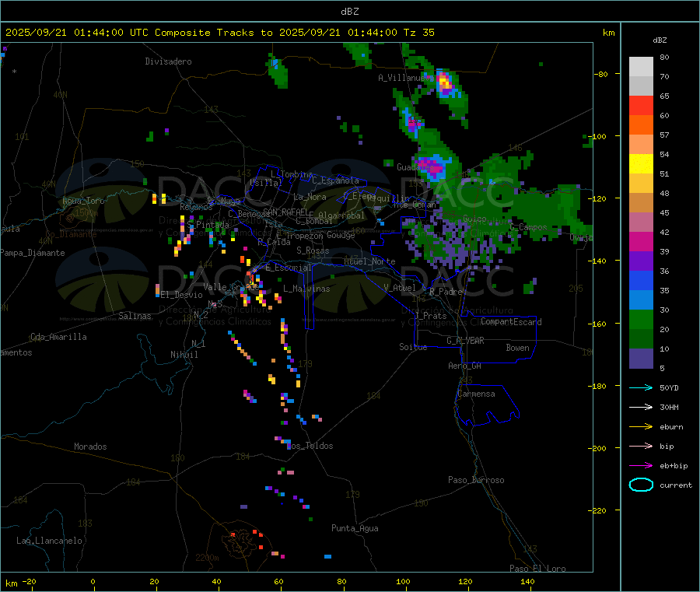Click the white 30HM arrow in legend

point(640,407)
